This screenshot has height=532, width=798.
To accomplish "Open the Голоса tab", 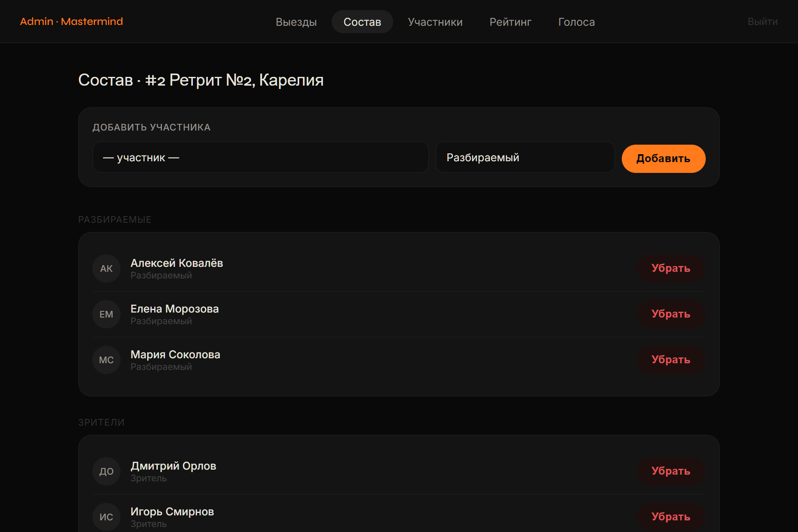I will pyautogui.click(x=576, y=22).
